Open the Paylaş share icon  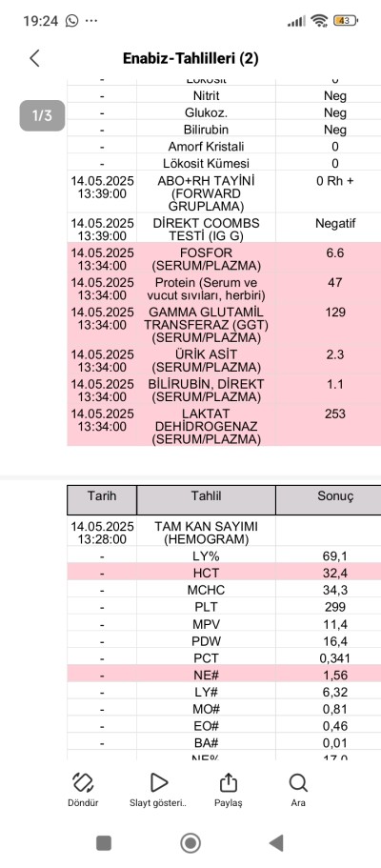[229, 782]
